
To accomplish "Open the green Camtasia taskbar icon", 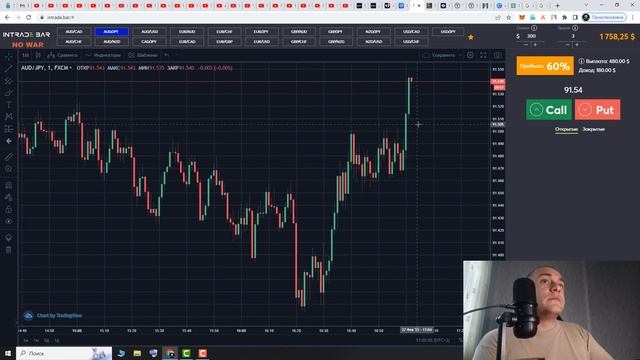I will (x=186, y=353).
